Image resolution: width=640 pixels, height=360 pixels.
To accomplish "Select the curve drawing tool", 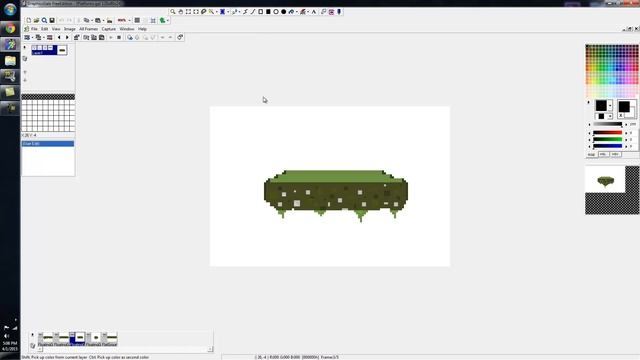I will (245, 12).
